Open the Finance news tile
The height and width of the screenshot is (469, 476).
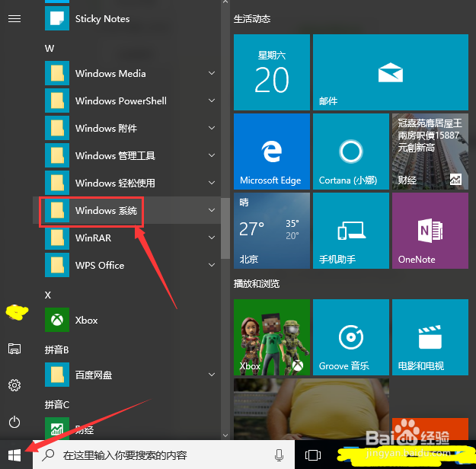[x=430, y=152]
